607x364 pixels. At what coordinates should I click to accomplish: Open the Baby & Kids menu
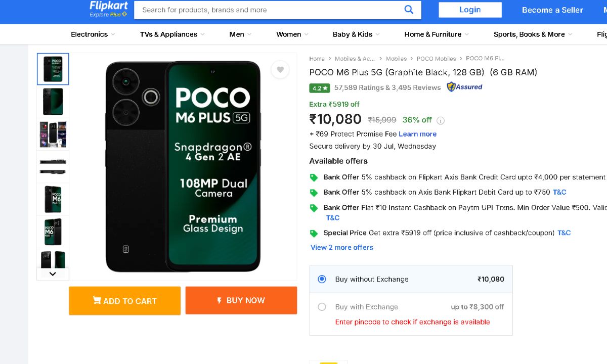(356, 34)
